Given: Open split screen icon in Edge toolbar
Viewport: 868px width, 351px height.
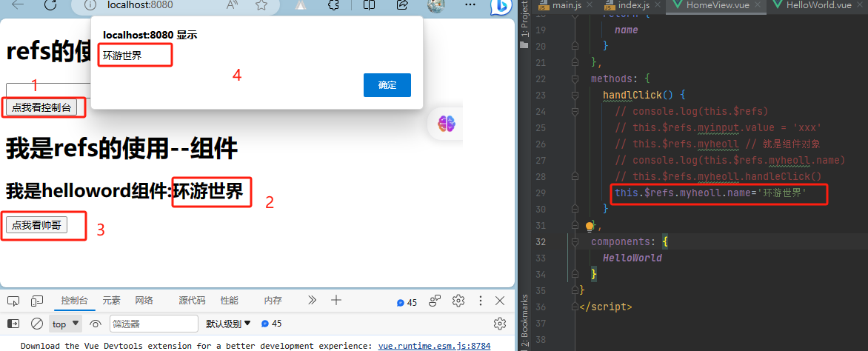Looking at the screenshot, I should pyautogui.click(x=370, y=5).
